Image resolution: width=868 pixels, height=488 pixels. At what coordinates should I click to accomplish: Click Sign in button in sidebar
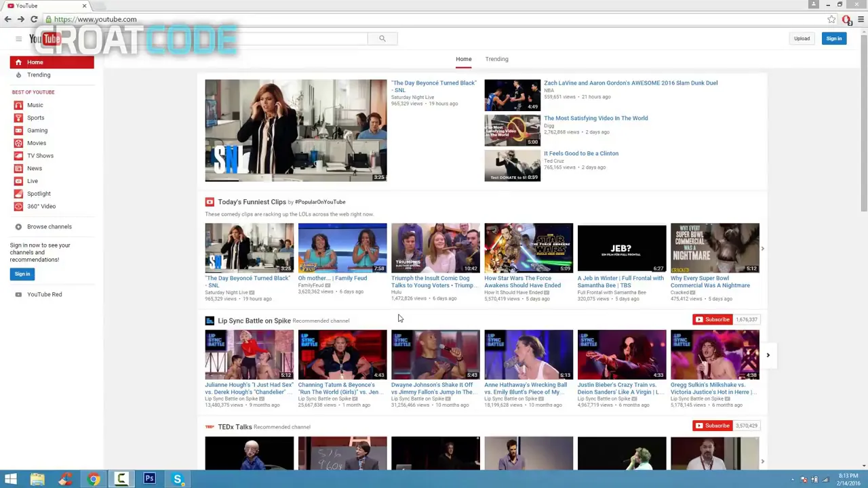(x=22, y=274)
